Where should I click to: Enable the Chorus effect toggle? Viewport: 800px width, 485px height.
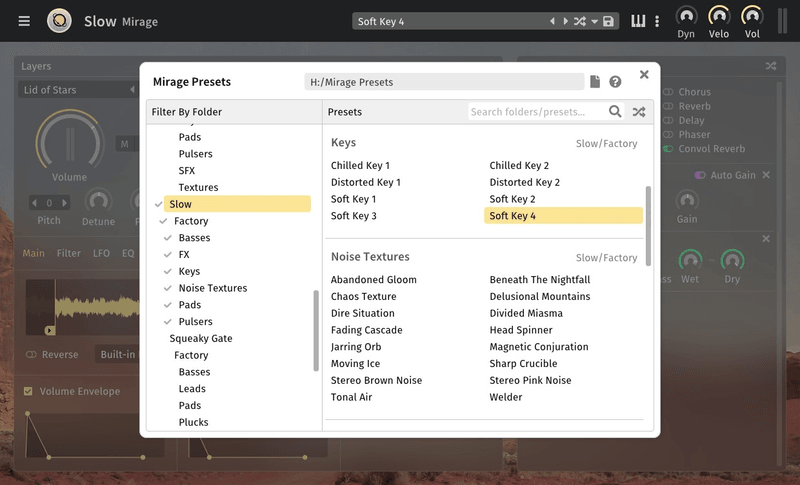coord(668,93)
